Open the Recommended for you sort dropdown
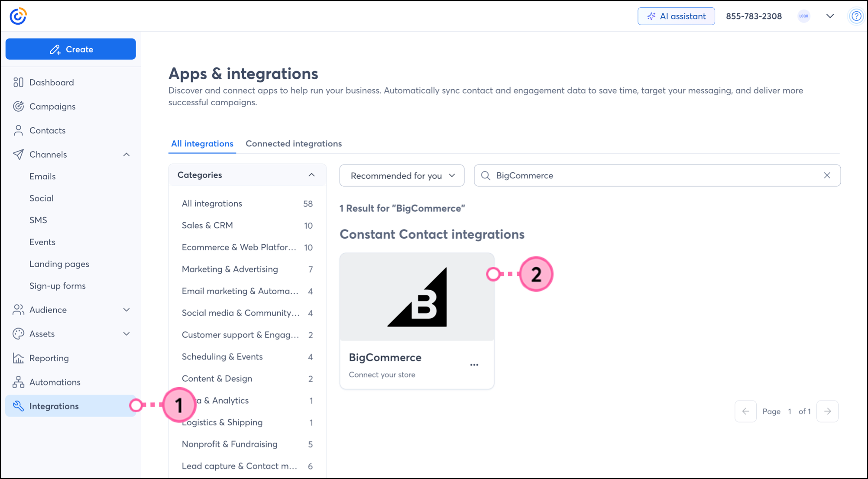 (x=402, y=175)
